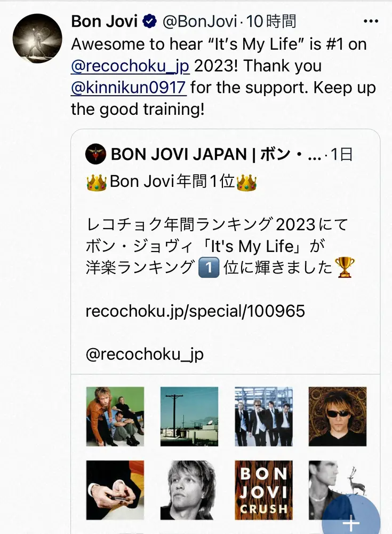Click the sunglasses portrait album thumbnail
392x534 pixels.
point(338,416)
